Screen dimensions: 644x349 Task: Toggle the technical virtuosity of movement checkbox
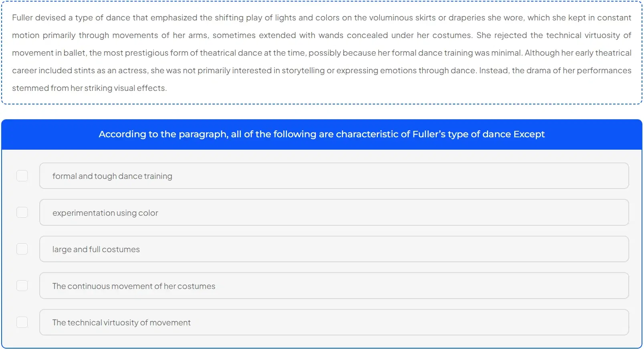pos(22,322)
